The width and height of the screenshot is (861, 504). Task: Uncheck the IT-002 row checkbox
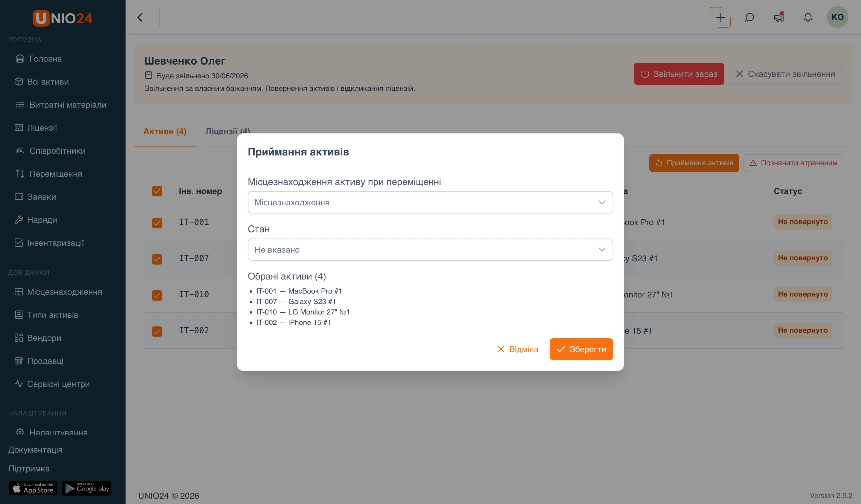tap(157, 332)
